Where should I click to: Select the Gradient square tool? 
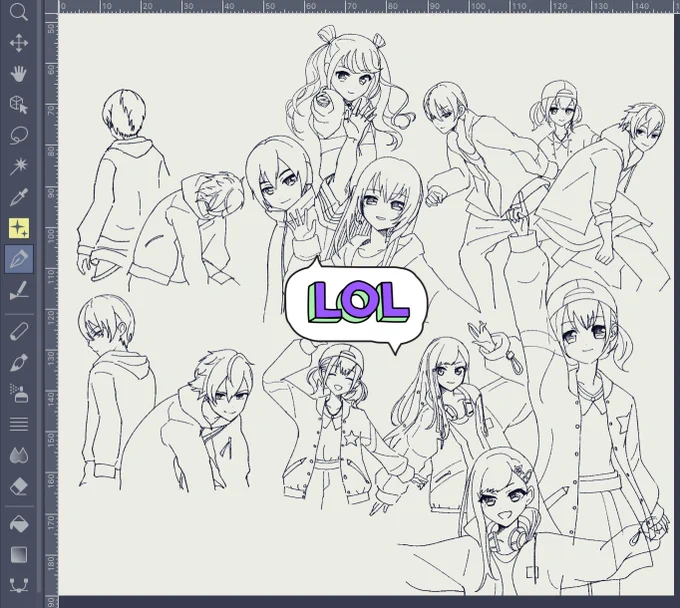[19, 555]
